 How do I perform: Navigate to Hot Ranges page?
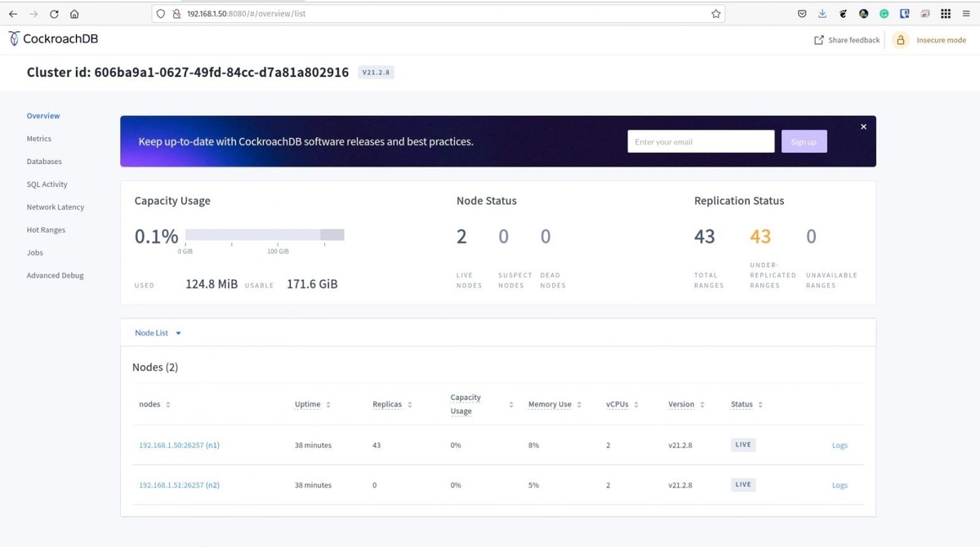(x=46, y=230)
